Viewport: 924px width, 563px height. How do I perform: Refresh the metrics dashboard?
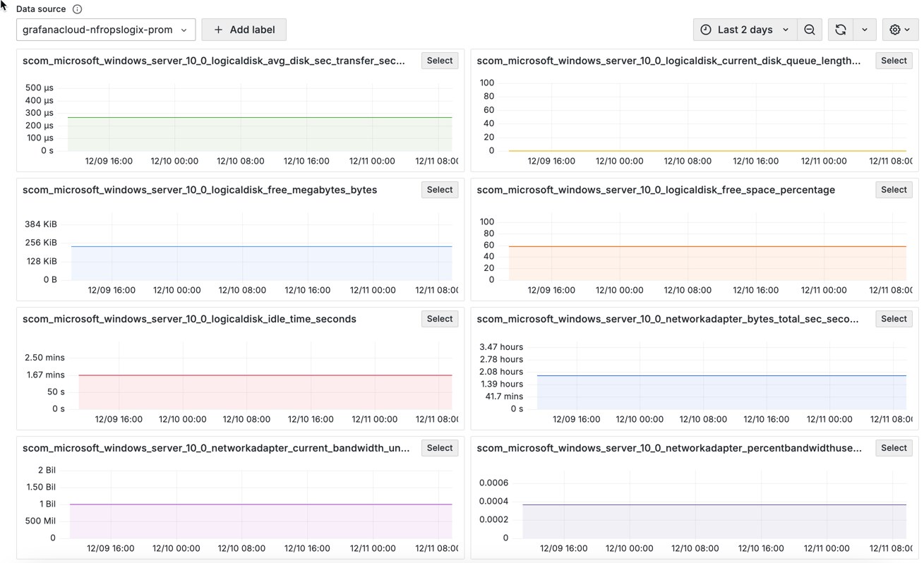tap(840, 30)
